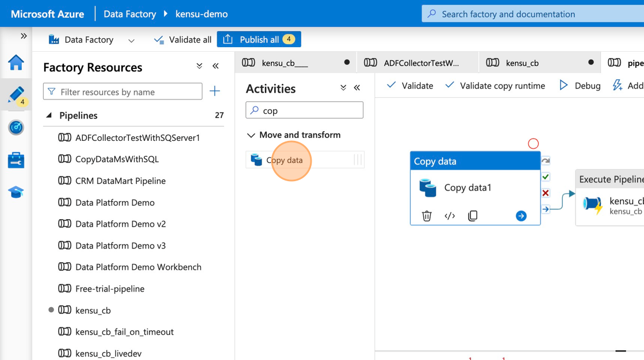Select blue arrow completion dependency on Copy data1

point(546,209)
